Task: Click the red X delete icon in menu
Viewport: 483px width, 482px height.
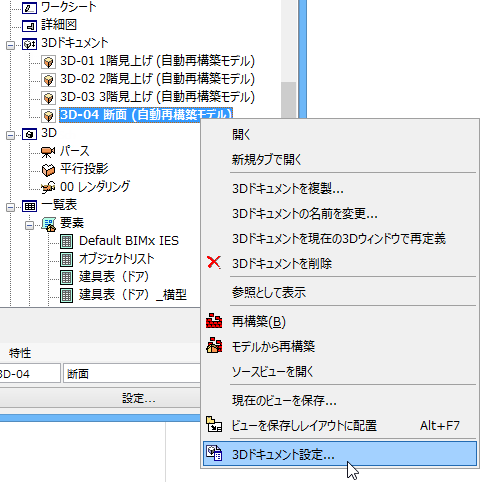Action: click(214, 262)
